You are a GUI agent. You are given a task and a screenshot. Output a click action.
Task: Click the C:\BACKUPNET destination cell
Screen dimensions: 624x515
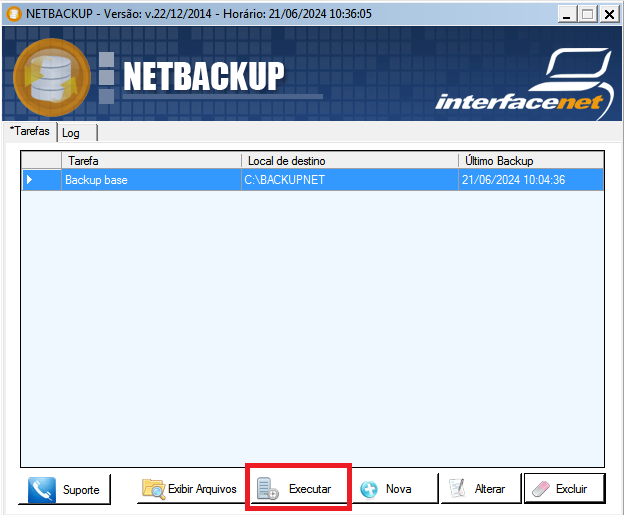(x=350, y=180)
